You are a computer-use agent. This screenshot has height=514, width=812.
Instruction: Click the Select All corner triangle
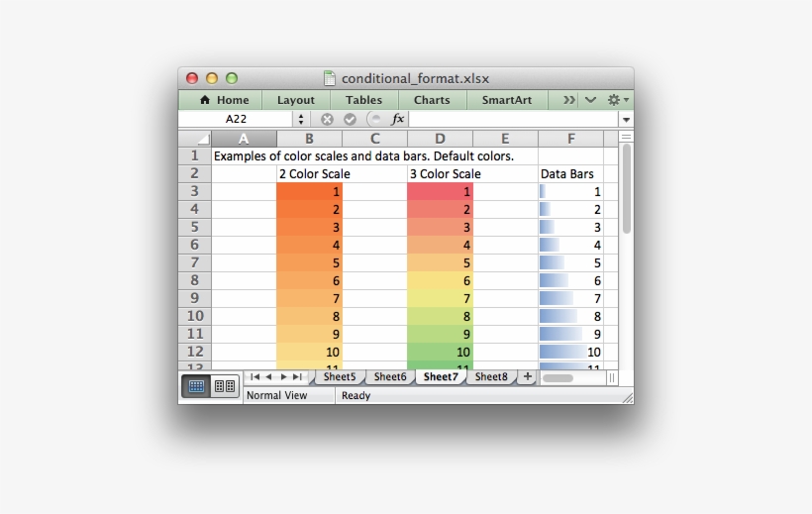coord(202,140)
